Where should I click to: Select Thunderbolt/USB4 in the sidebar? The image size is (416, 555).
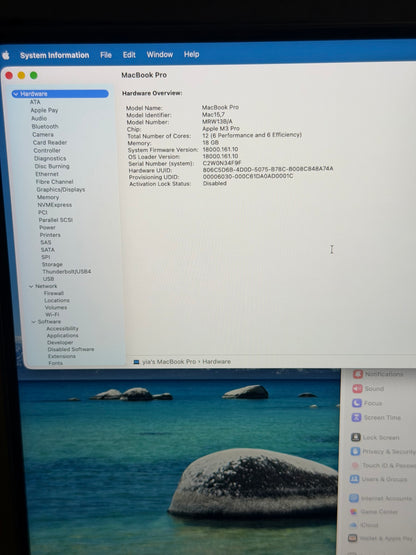point(67,271)
